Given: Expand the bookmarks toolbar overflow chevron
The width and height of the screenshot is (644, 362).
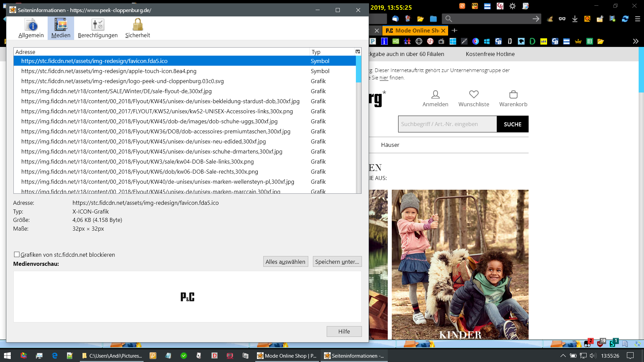Looking at the screenshot, I should click(635, 41).
